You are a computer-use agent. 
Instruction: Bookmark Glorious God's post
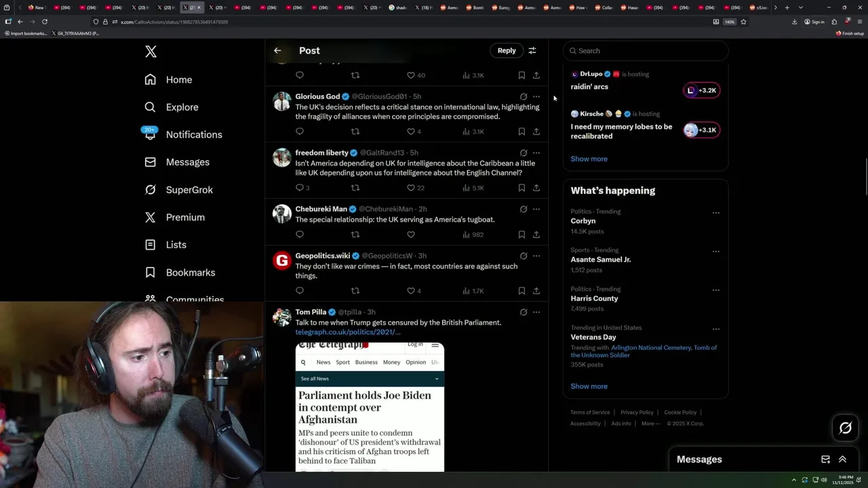[x=521, y=131]
